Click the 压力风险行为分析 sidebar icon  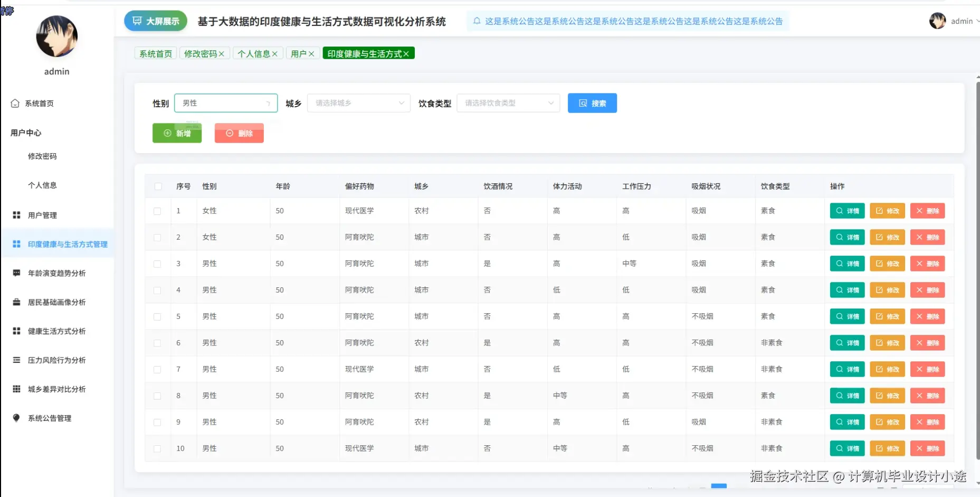pyautogui.click(x=16, y=360)
